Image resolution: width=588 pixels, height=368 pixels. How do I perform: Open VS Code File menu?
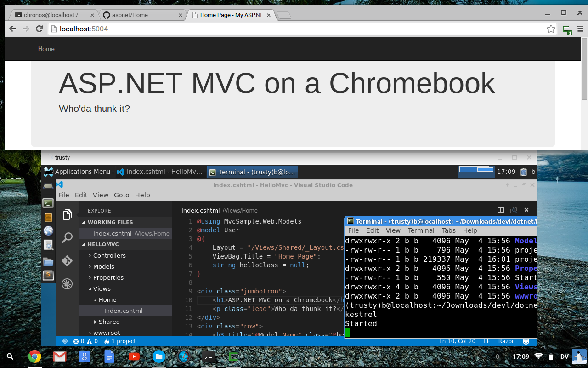[x=63, y=195]
